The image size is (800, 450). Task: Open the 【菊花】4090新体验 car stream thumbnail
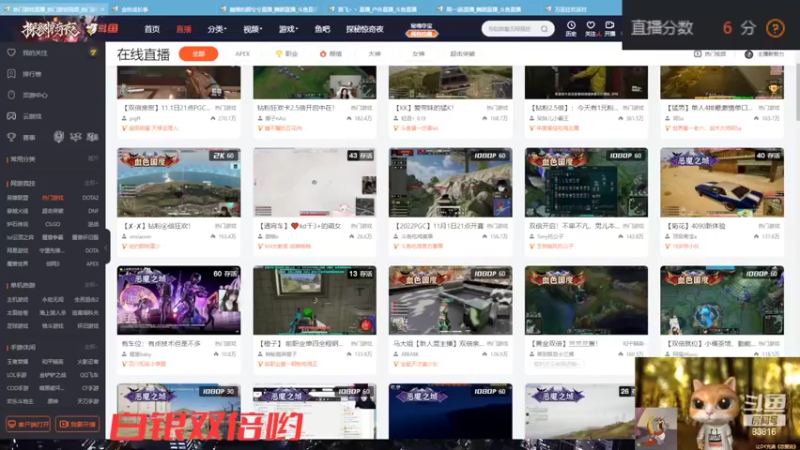pyautogui.click(x=722, y=183)
